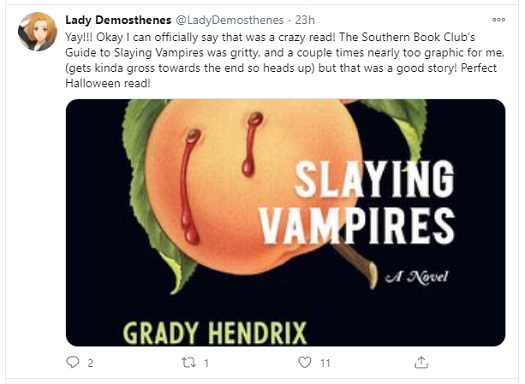Click the reply count 2
525x384 pixels.
tap(90, 363)
